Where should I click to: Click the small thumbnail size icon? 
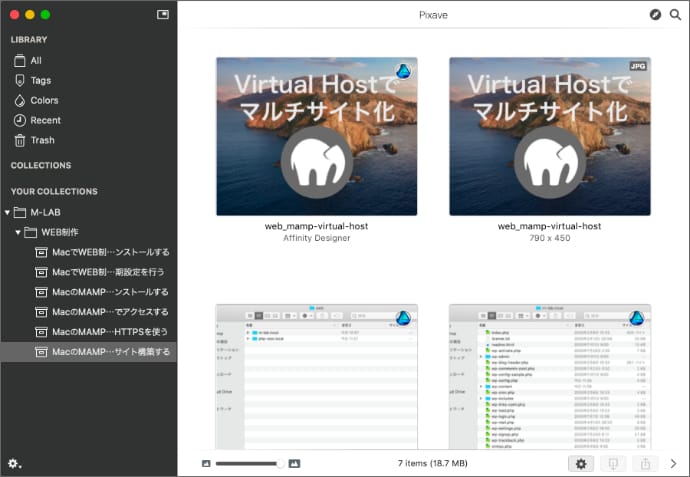click(206, 463)
